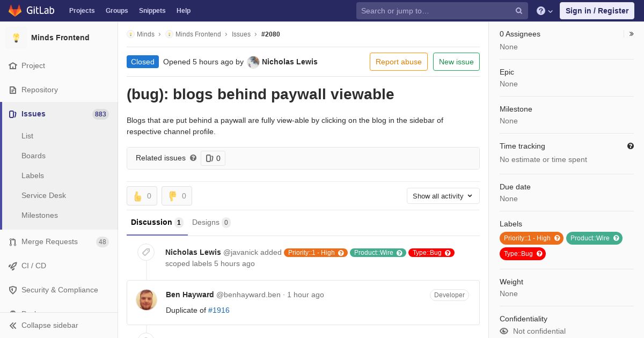
Task: Click the Collapse sidebar text
Action: point(50,325)
